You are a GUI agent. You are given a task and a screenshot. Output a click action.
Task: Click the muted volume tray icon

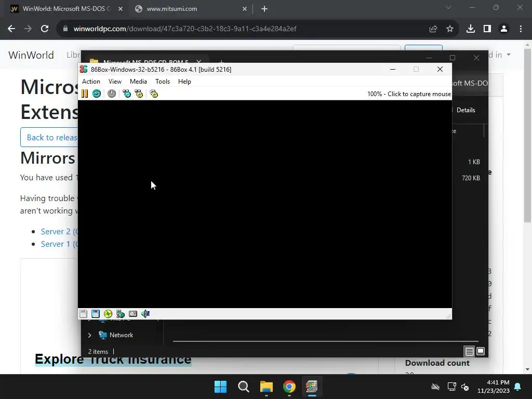pos(465,387)
